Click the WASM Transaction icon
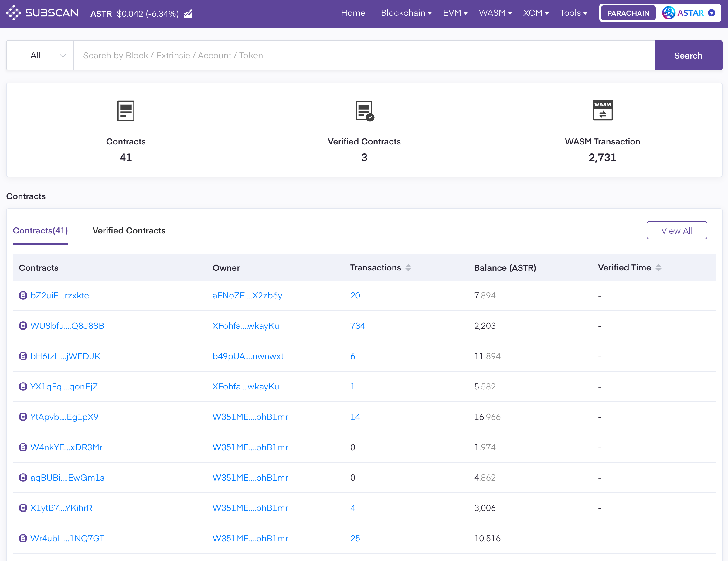Image resolution: width=728 pixels, height=561 pixels. click(602, 110)
